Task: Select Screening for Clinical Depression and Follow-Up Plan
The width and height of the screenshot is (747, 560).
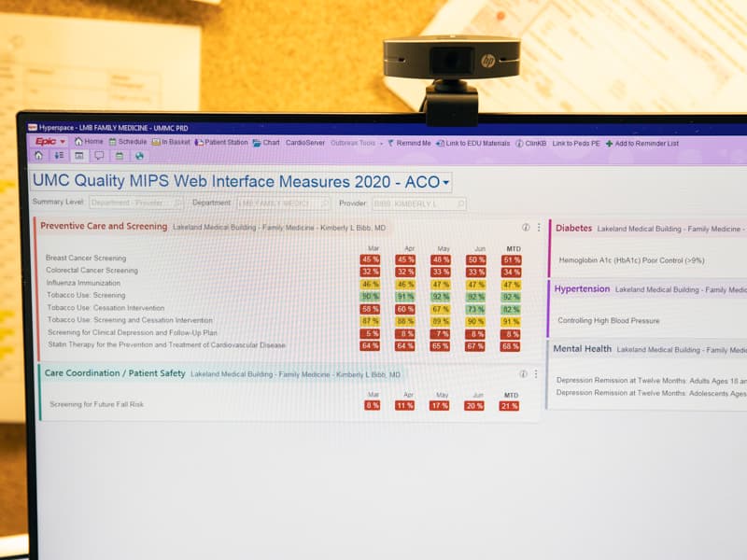Action: [x=132, y=332]
